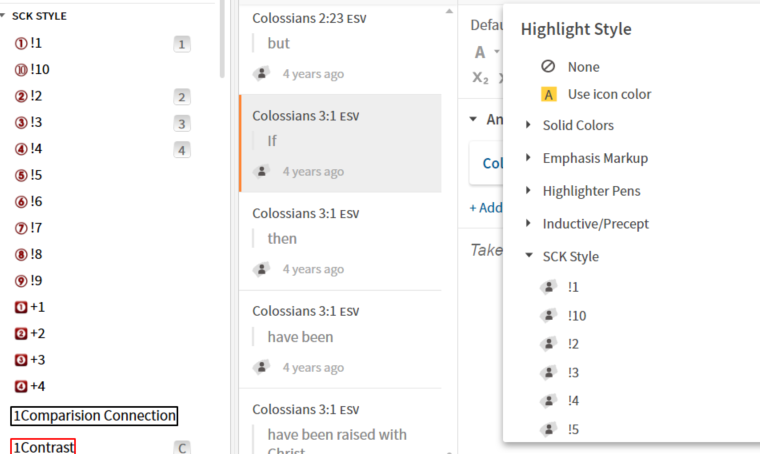Select the +3 square style icon

(x=21, y=360)
